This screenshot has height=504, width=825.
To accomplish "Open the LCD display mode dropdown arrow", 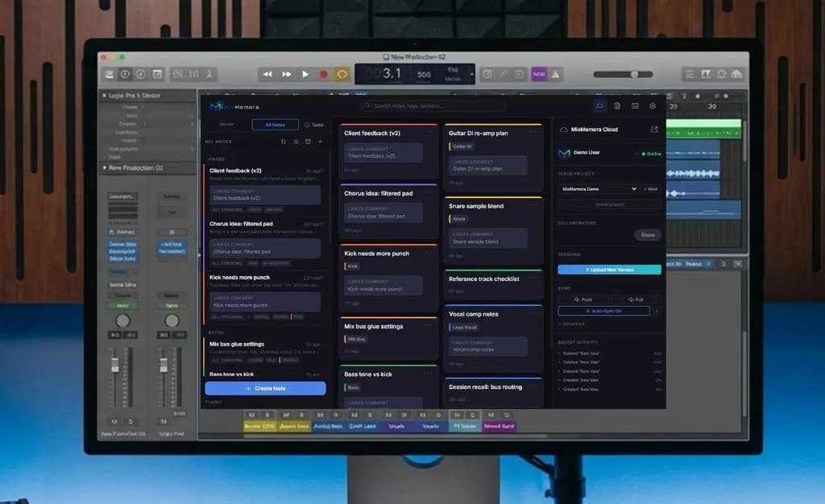I will click(472, 74).
